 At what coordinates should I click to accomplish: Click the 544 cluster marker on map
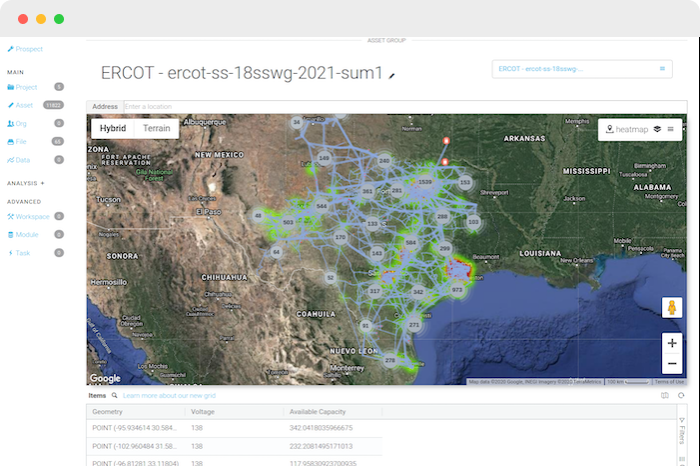click(321, 206)
